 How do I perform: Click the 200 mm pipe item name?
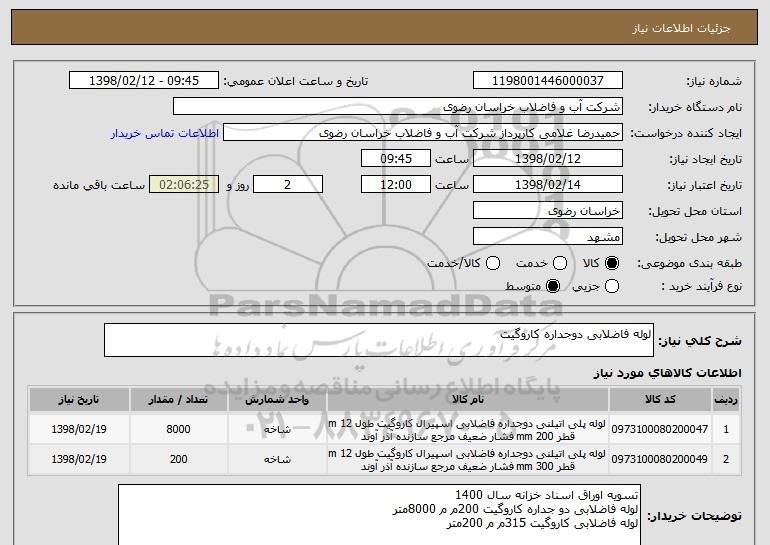(467, 430)
